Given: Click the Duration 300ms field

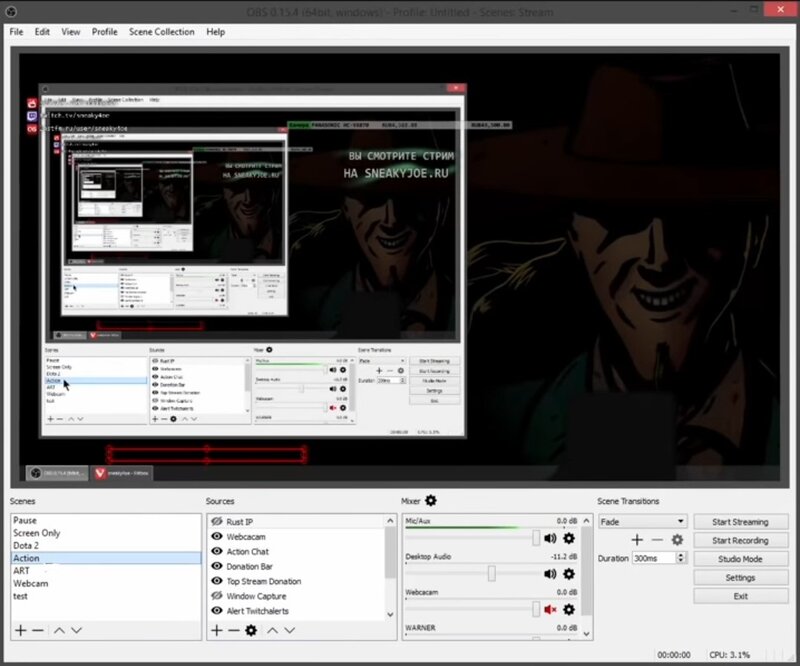Looking at the screenshot, I should click(654, 558).
